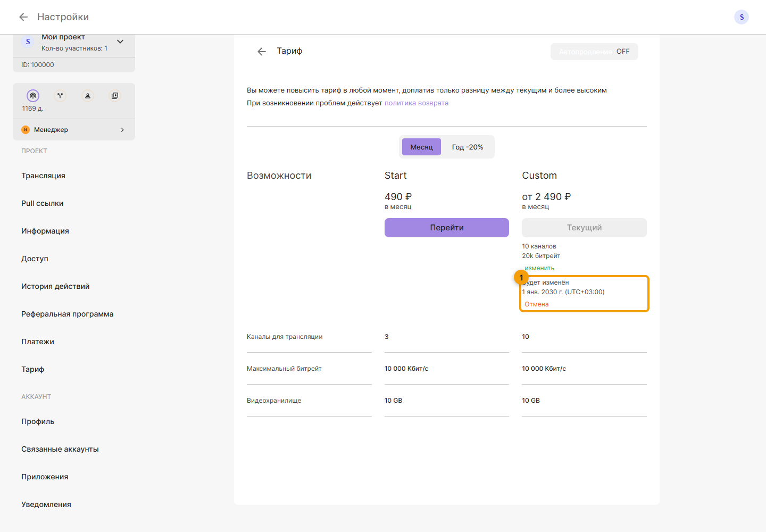Click the 490 ₽ Start plan price
766x532 pixels.
coord(398,197)
